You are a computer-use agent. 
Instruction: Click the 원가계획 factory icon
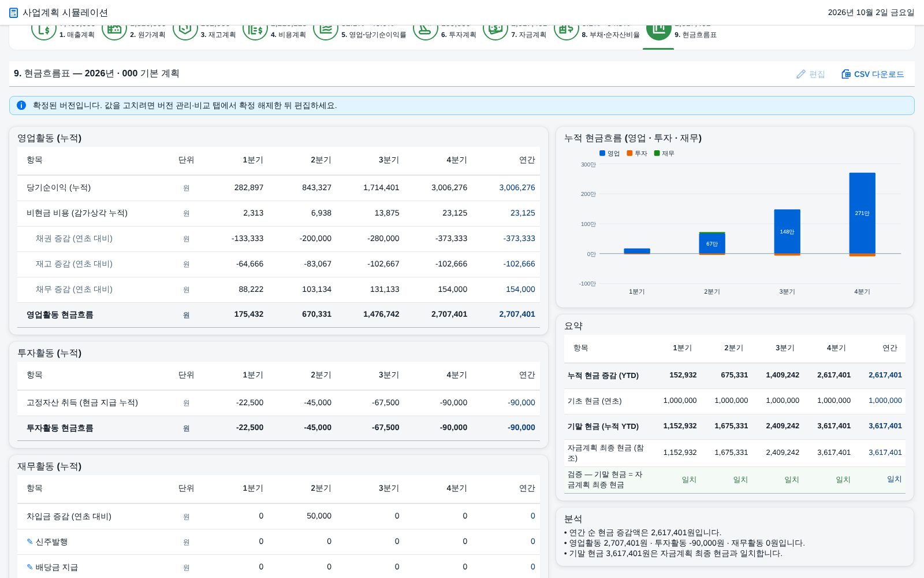coord(114,32)
